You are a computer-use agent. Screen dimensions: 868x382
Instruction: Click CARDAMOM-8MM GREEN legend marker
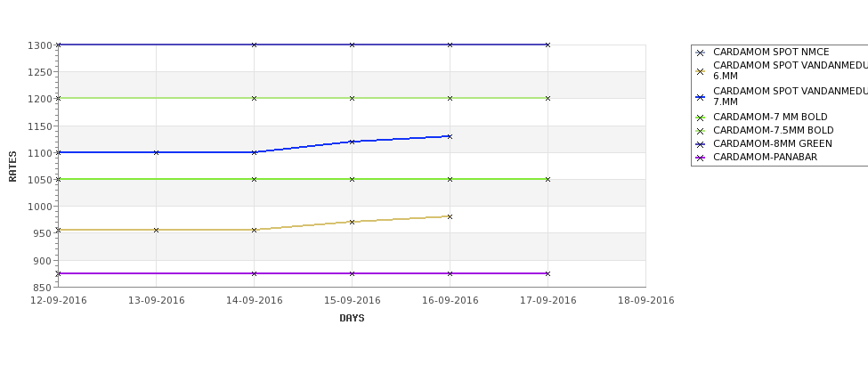point(701,144)
